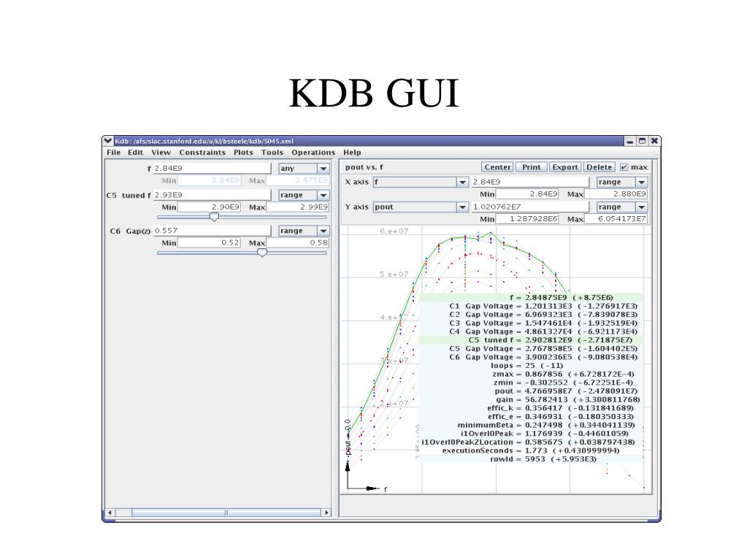Screen dimensions: 747x560
Task: Click the C5 tuned f value field
Action: (x=212, y=195)
